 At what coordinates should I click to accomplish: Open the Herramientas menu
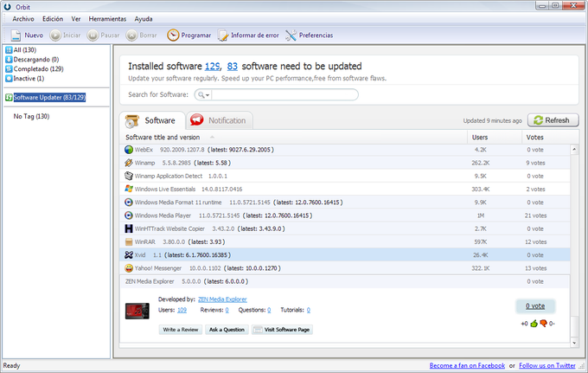pyautogui.click(x=107, y=19)
